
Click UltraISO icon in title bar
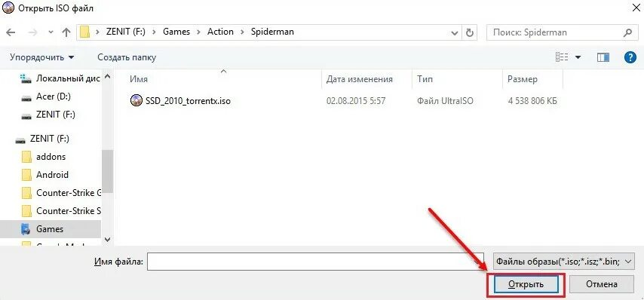point(8,8)
